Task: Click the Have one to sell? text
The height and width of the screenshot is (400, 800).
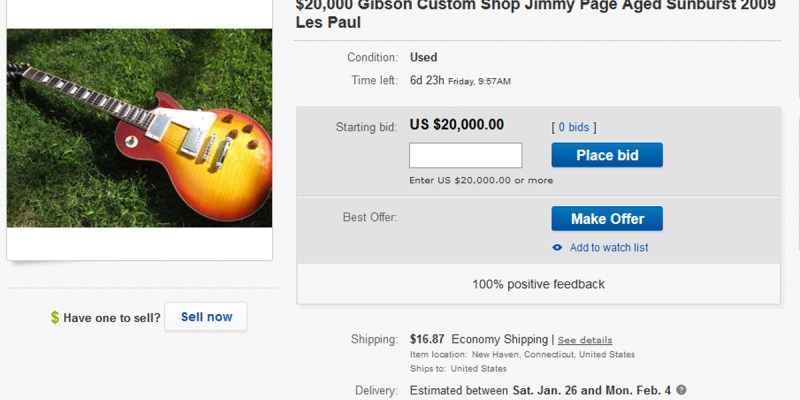Action: [x=111, y=318]
